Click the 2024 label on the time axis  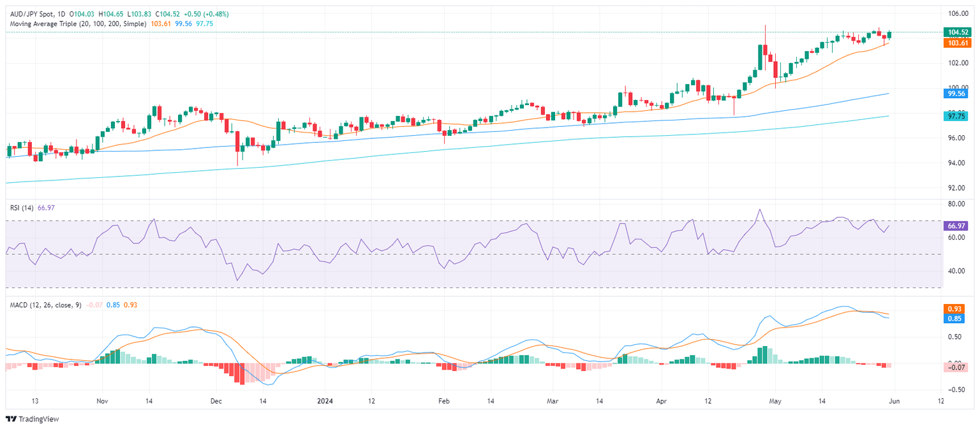coord(325,402)
